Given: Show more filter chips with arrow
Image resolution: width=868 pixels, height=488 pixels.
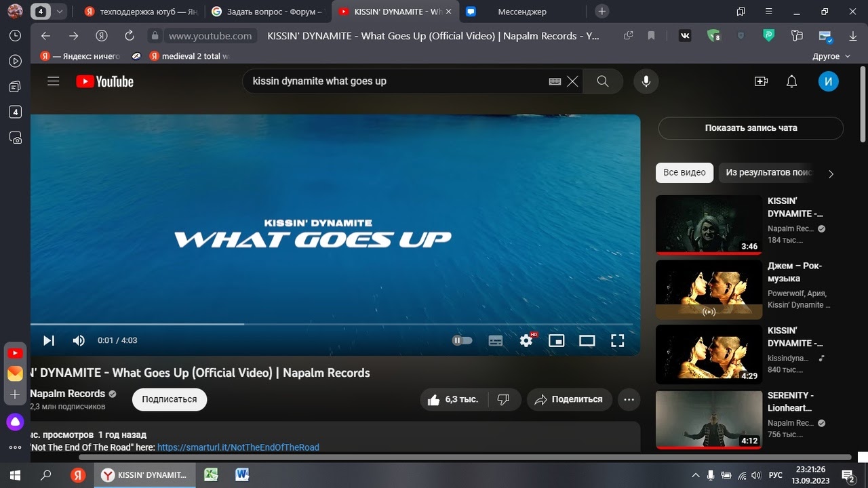Looking at the screenshot, I should pyautogui.click(x=831, y=174).
